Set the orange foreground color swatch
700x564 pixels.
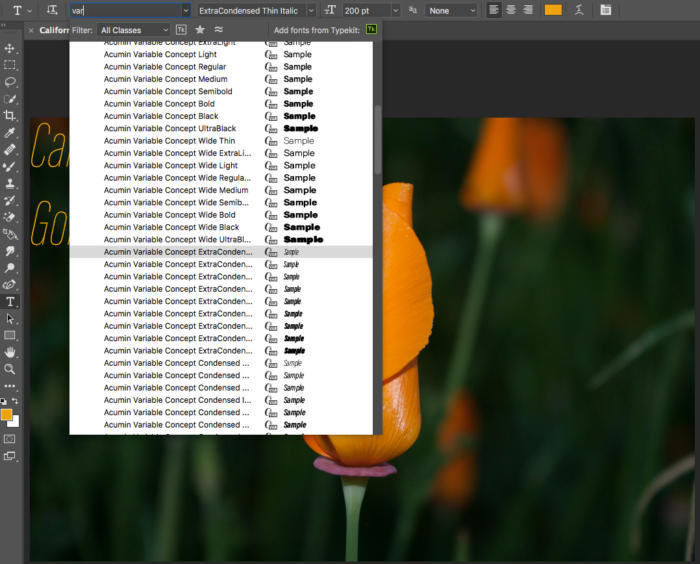click(5, 414)
